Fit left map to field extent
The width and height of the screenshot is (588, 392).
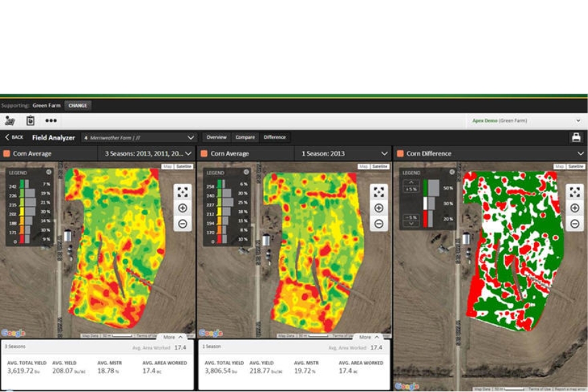[x=183, y=193]
